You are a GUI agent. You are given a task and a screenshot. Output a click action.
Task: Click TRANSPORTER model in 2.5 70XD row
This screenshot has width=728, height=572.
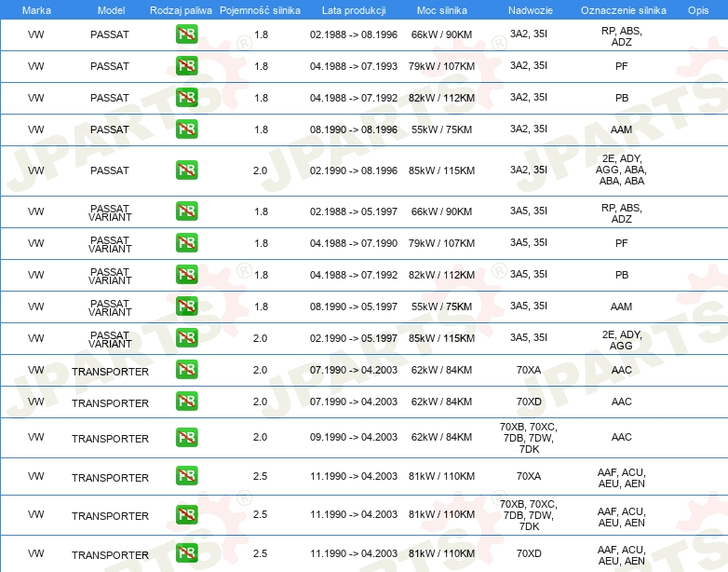click(110, 555)
